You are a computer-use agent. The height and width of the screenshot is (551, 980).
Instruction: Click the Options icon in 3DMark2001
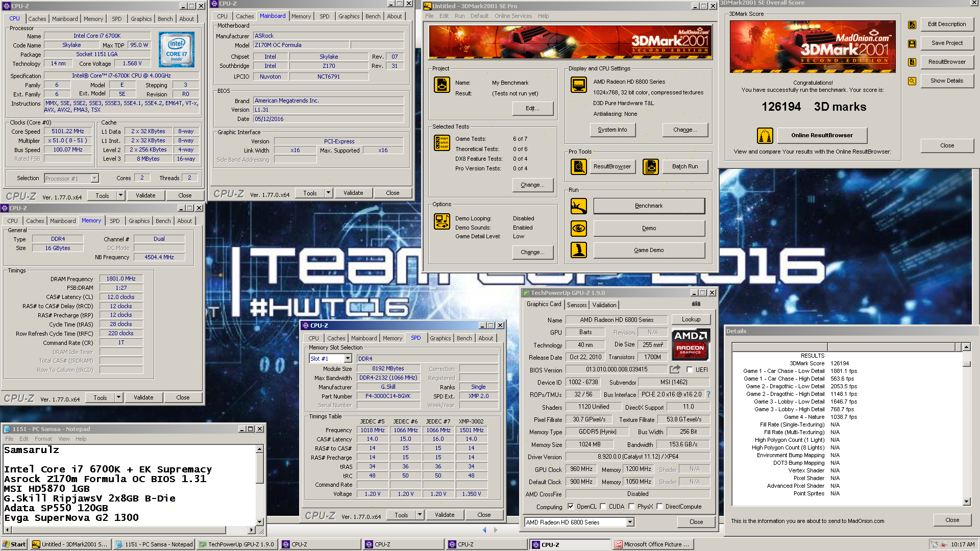442,221
